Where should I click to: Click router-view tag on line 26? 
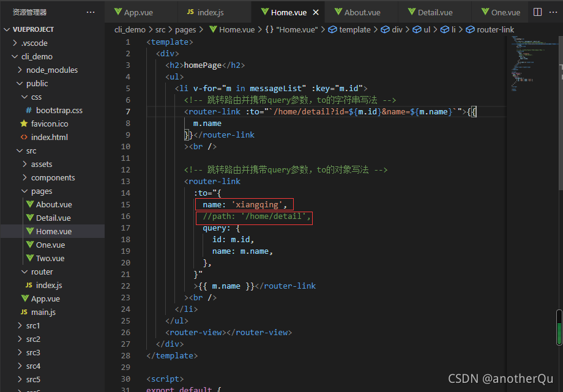[229, 333]
